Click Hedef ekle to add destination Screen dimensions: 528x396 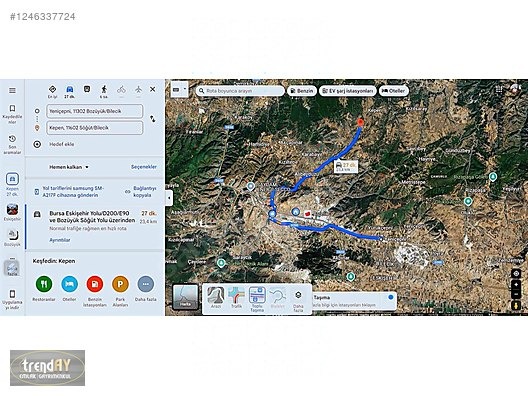[62, 144]
